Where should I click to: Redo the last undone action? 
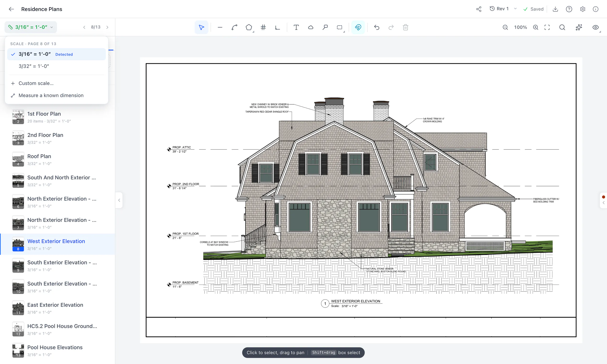pyautogui.click(x=391, y=27)
